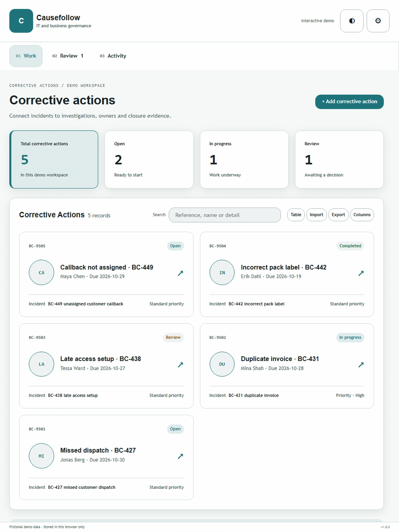The image size is (399, 532).
Task: Open Duplicate invoice · BC-431 title
Action: point(280,359)
